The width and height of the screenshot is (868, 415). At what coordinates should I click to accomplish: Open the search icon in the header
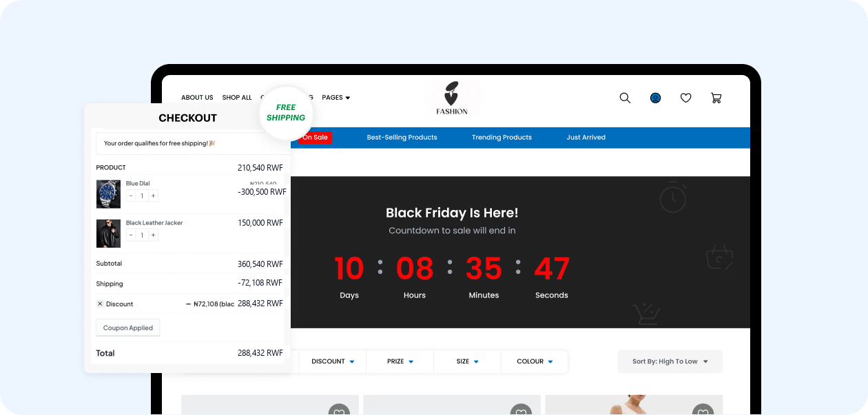(625, 98)
